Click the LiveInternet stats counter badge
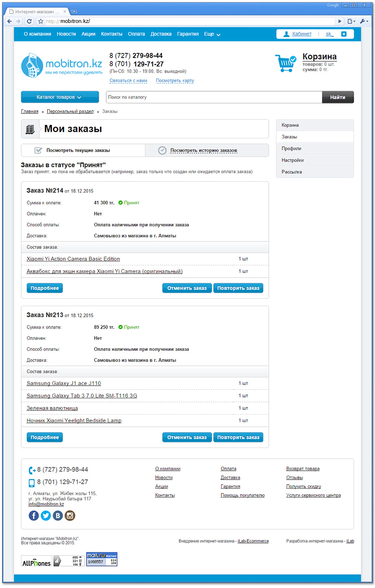This screenshot has width=375, height=588. click(69, 561)
